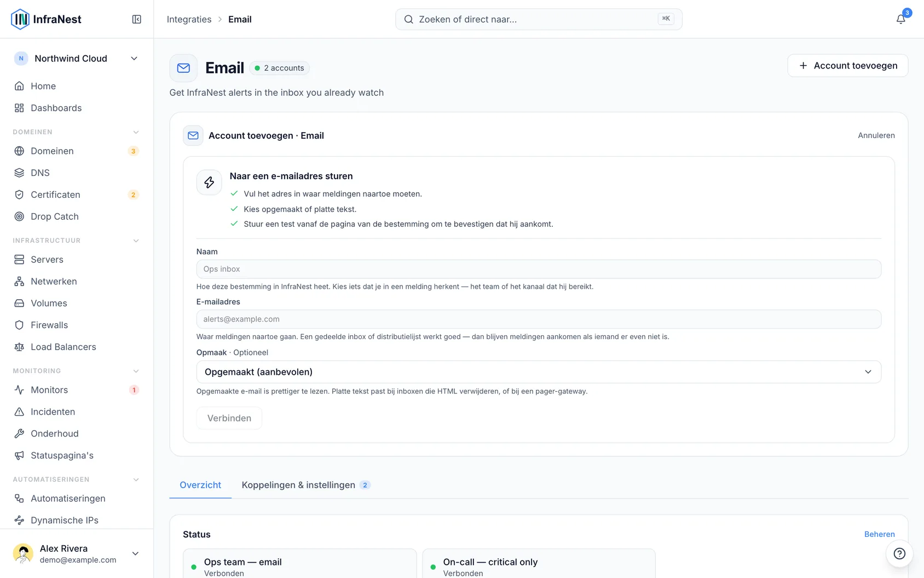The width and height of the screenshot is (924, 578).
Task: Open the help question mark button
Action: click(x=899, y=553)
